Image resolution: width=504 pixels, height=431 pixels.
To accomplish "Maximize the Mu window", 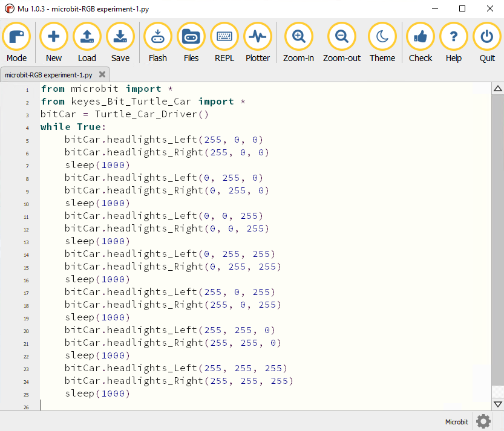I will 462,8.
